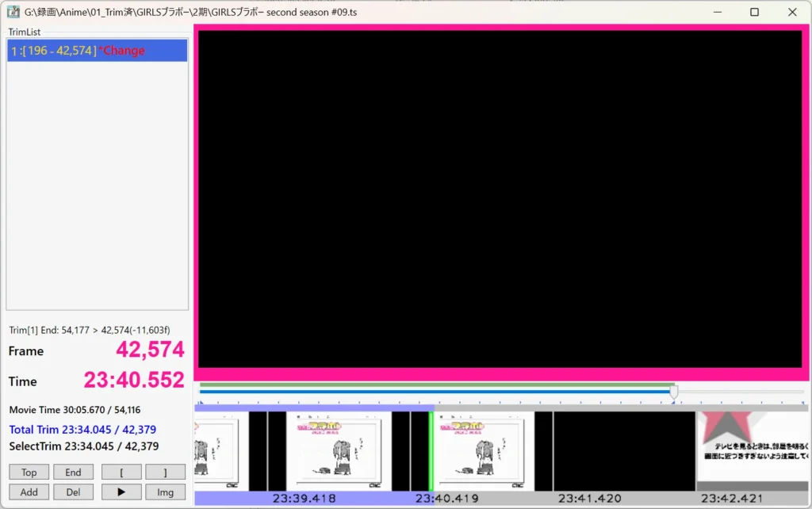Select black thumbnail at 23:41.420
Image resolution: width=812 pixels, height=509 pixels.
[624, 450]
